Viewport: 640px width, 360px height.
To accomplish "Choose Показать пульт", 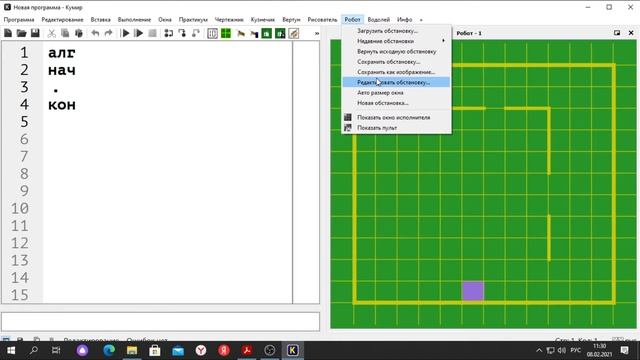I will (396, 128).
